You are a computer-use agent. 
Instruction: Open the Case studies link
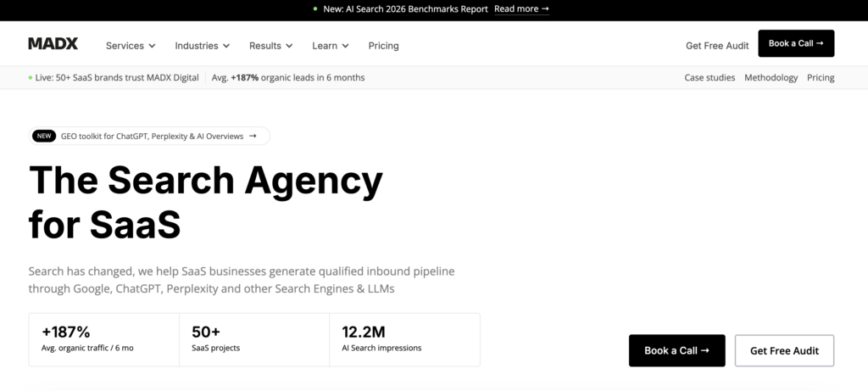(709, 77)
